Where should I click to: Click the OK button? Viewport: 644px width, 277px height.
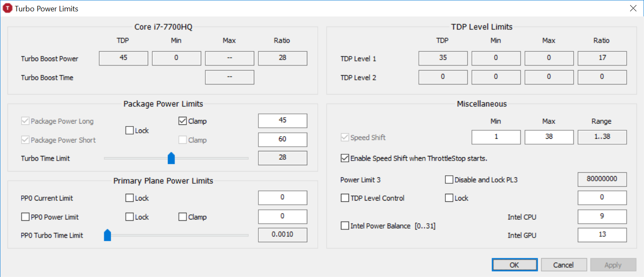click(x=514, y=265)
